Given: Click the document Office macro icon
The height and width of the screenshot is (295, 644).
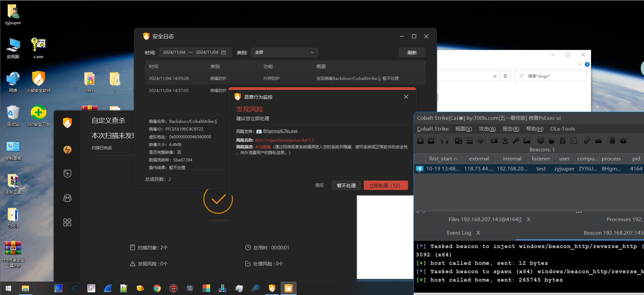Looking at the screenshot, I should pyautogui.click(x=563, y=141).
